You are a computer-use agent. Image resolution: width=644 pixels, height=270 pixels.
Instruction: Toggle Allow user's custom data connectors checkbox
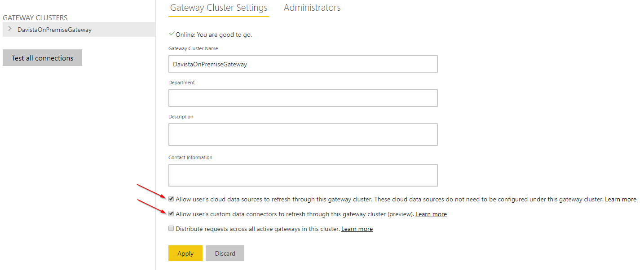[171, 213]
